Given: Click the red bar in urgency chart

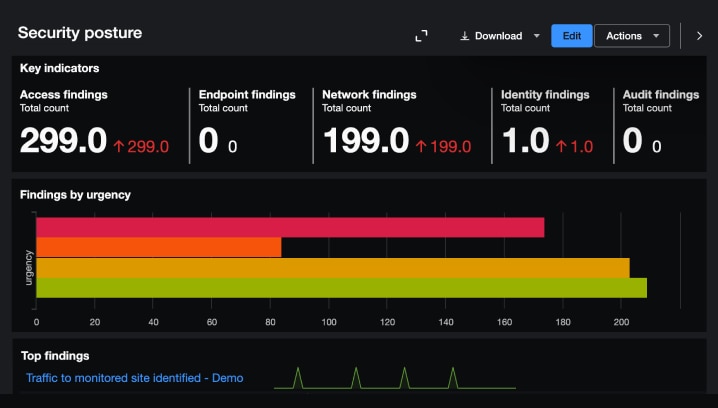Looking at the screenshot, I should [290, 227].
